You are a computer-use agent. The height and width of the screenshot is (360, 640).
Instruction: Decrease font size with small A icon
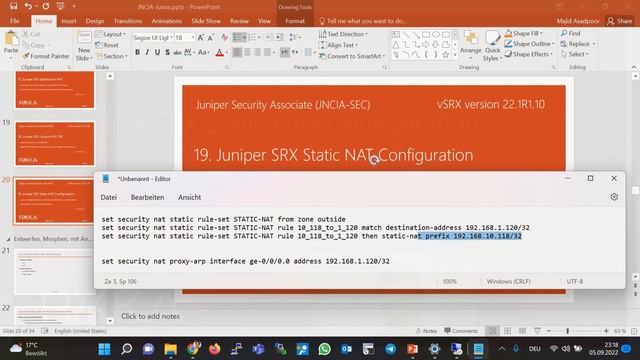[x=211, y=38]
